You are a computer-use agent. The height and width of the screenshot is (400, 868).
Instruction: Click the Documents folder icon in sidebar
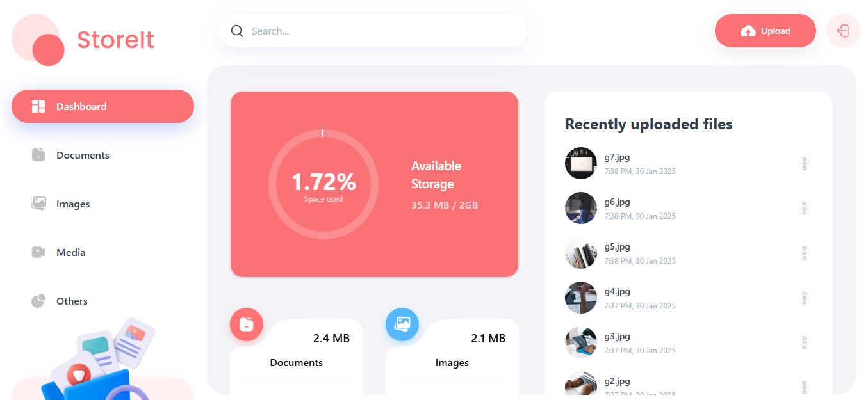pyautogui.click(x=38, y=155)
